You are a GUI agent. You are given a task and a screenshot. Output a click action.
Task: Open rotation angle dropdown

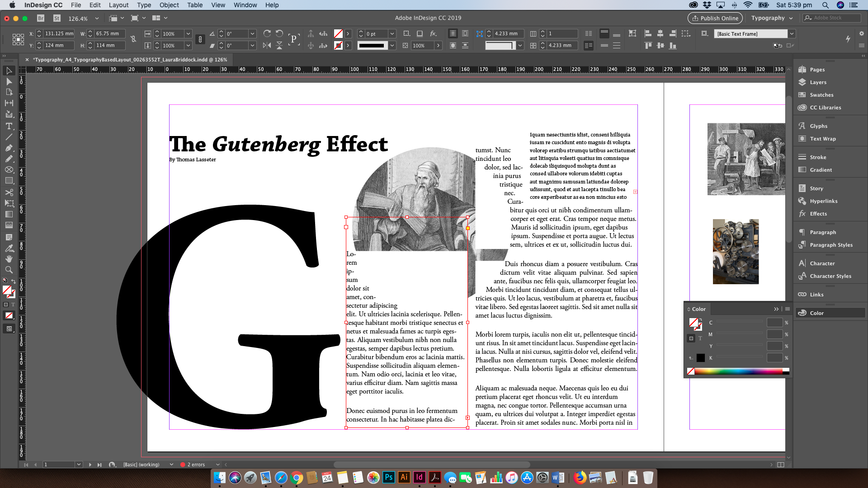tap(252, 34)
